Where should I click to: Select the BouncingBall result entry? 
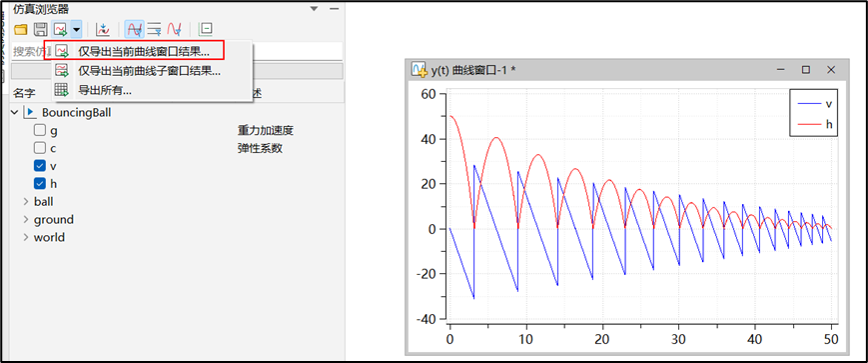(x=76, y=113)
